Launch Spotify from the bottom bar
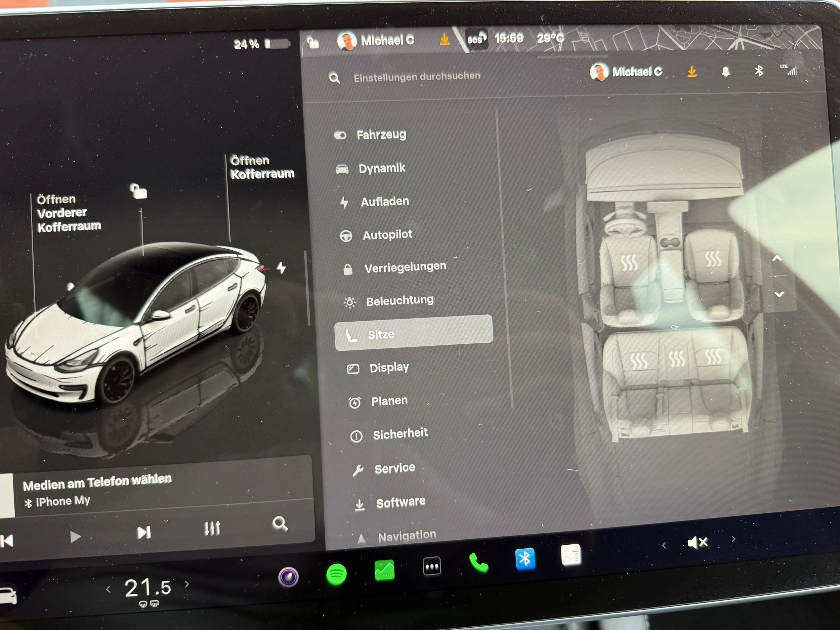This screenshot has width=840, height=630. point(336,574)
